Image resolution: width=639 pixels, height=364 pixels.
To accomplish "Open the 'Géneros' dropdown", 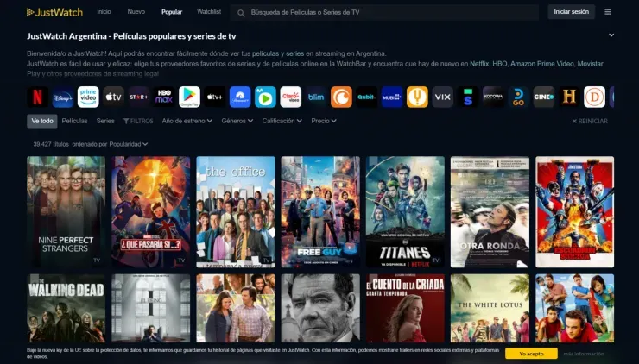I will (x=237, y=121).
